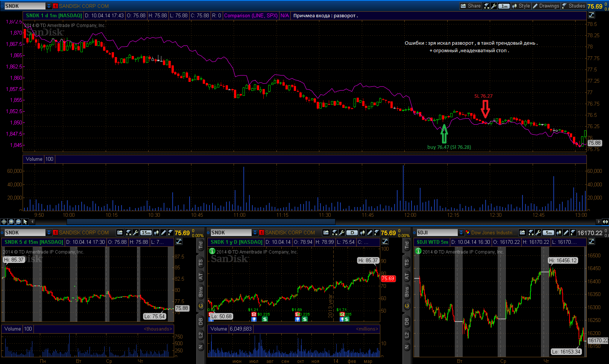Change the 5m timeframe selector on the $DJI chart
Screen dimensions: 609x364
click(548, 233)
